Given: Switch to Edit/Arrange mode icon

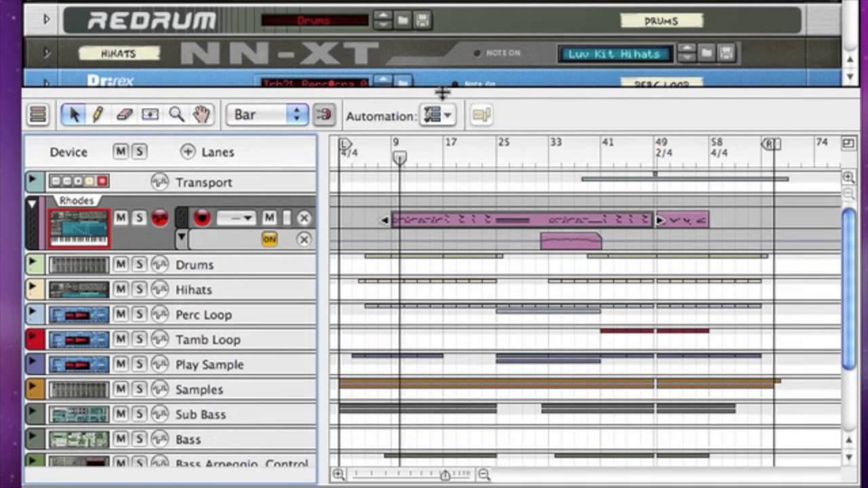Looking at the screenshot, I should [x=38, y=115].
